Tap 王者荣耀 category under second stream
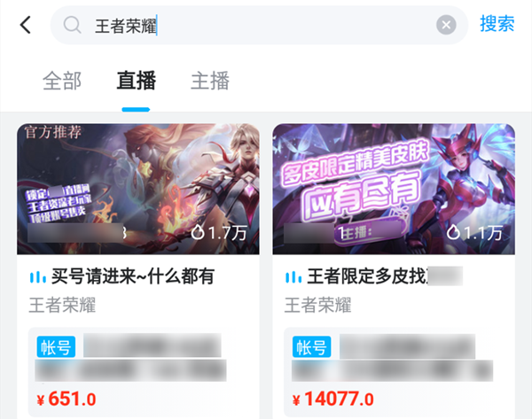The height and width of the screenshot is (419, 532). (x=318, y=305)
